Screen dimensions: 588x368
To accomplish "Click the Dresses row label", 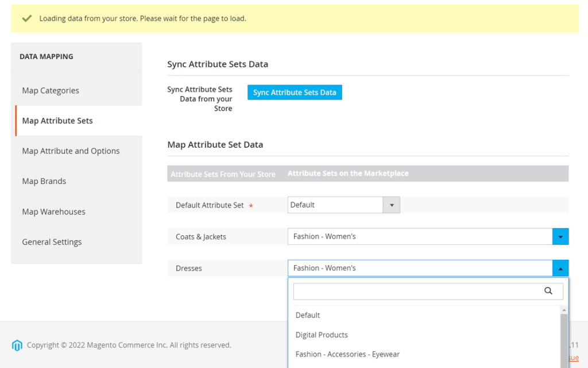I will 189,269.
